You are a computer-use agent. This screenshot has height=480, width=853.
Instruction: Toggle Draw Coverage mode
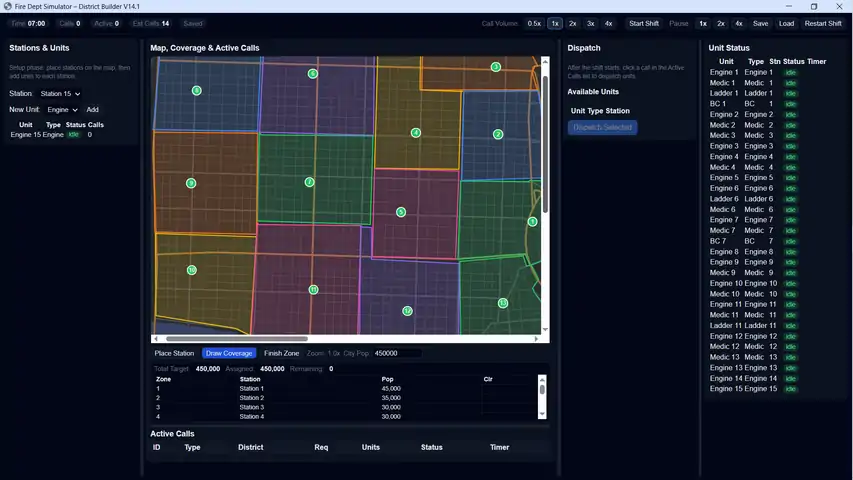tap(229, 353)
